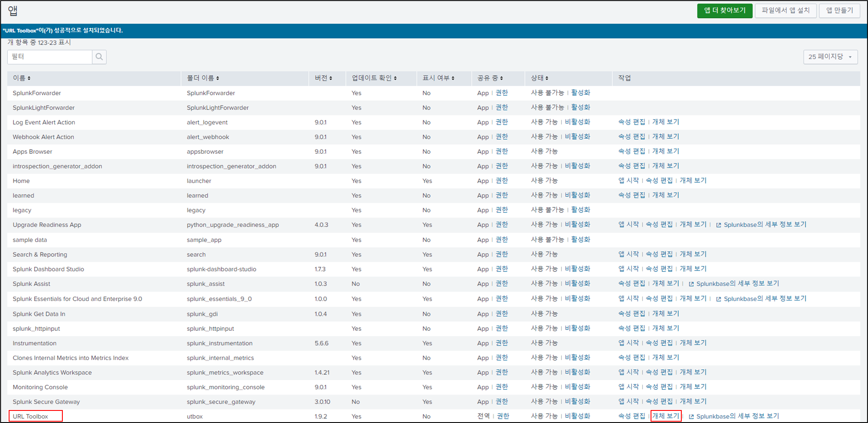
Task: Disable Clones Internal Metrics into Metrics Index
Action: pyautogui.click(x=577, y=358)
